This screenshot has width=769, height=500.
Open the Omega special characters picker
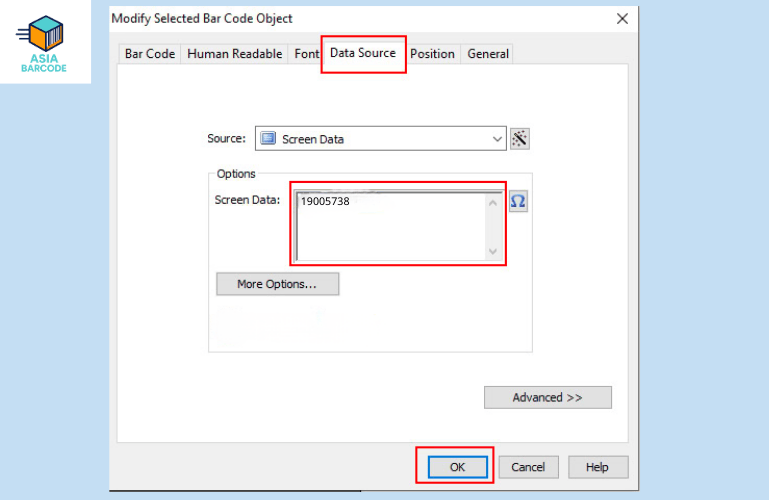pos(518,201)
